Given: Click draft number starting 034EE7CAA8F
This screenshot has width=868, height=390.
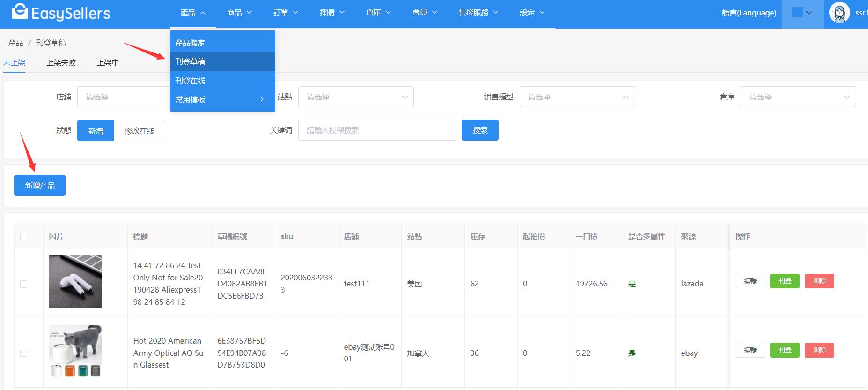Looking at the screenshot, I should click(242, 284).
